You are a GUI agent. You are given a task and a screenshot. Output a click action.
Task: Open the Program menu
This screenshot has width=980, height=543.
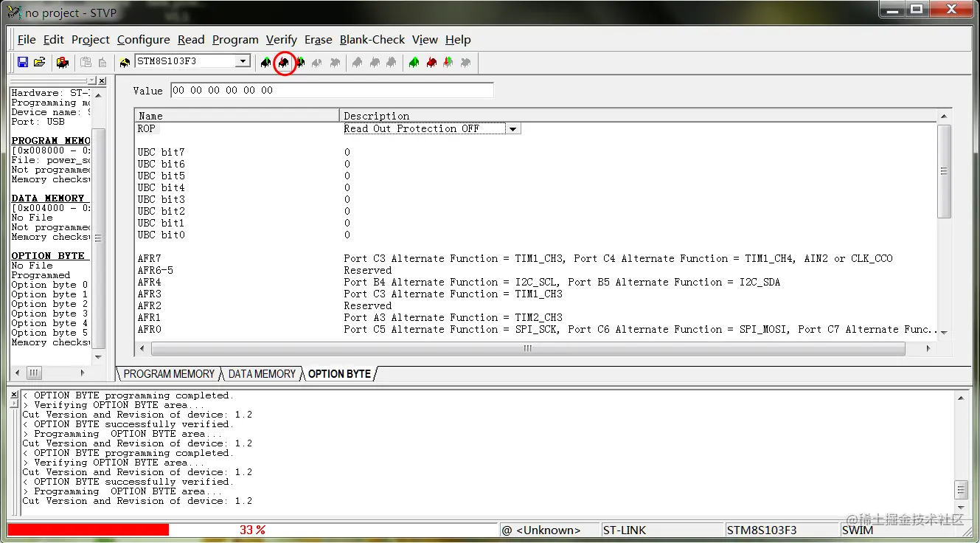235,40
